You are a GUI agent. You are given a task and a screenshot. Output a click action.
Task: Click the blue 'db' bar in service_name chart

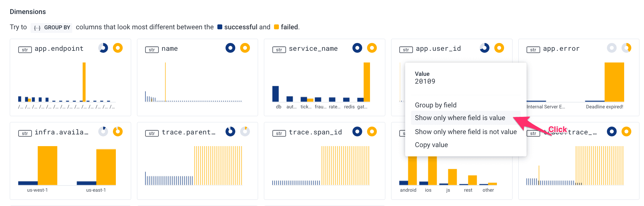pos(276,94)
